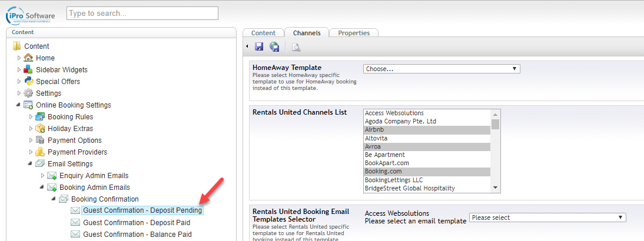
Task: Select Be Apartment in channels list
Action: (427, 155)
